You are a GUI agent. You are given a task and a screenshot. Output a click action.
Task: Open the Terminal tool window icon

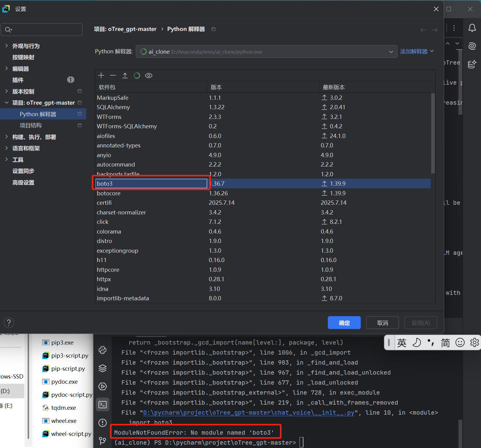(x=103, y=405)
